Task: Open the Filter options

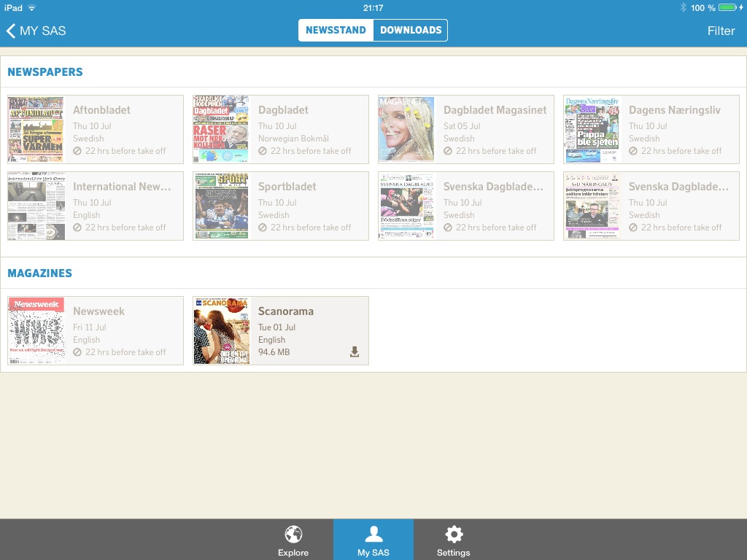Action: point(721,31)
